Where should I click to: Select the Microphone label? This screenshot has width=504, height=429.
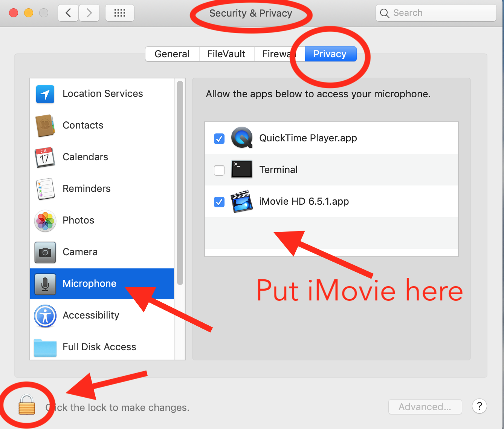tap(90, 283)
